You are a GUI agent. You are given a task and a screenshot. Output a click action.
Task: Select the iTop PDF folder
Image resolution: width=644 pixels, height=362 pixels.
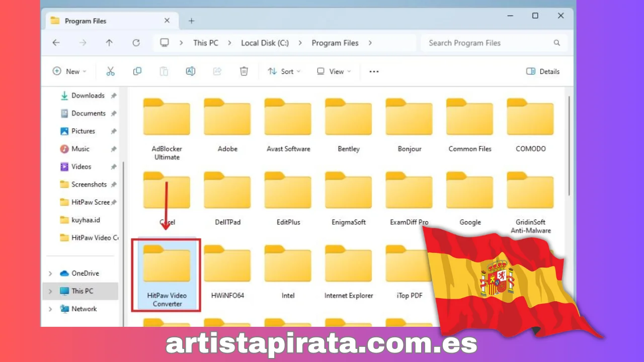410,272
